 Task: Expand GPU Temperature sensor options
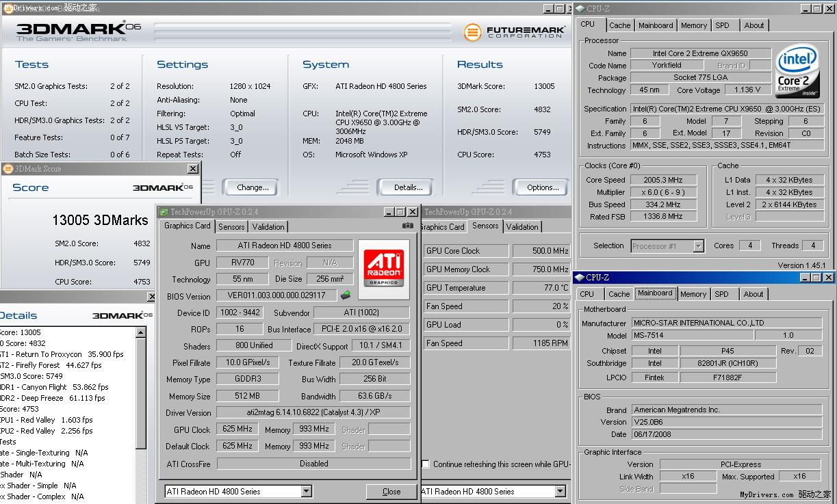click(466, 288)
